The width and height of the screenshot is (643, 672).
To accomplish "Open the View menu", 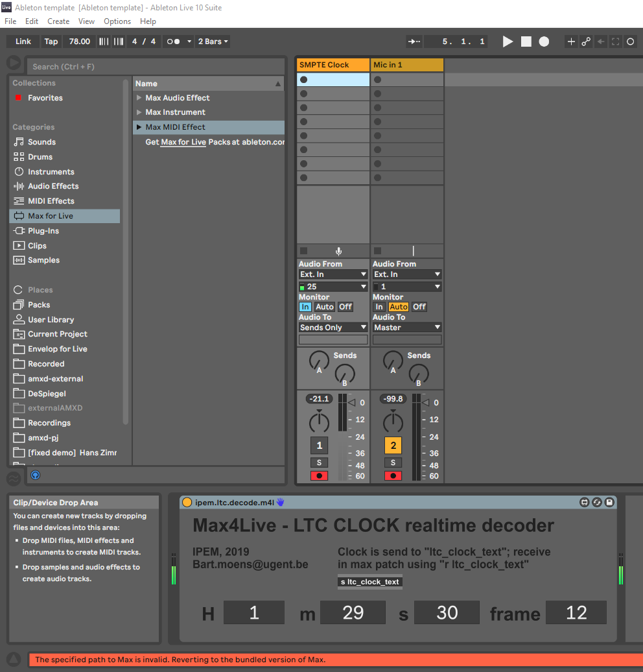I will [x=86, y=21].
